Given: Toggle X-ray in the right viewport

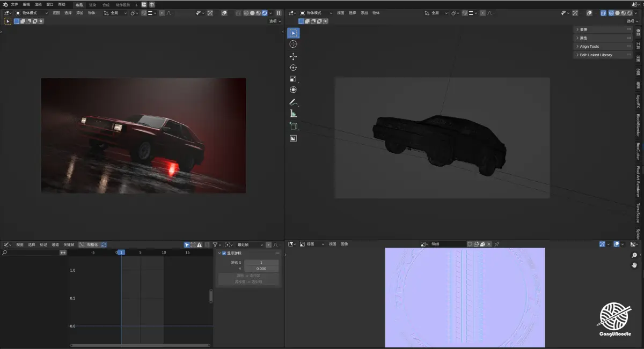Looking at the screenshot, I should click(x=603, y=13).
